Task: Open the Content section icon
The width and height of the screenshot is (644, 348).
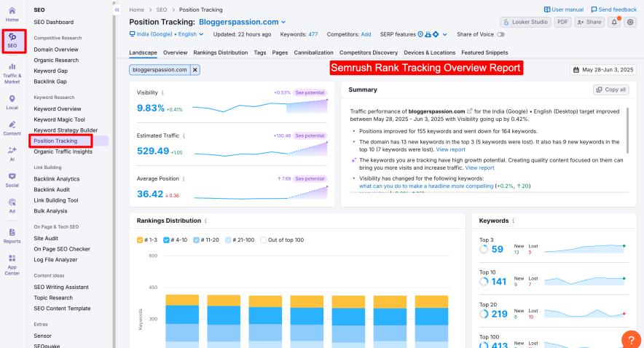Action: 12,127
